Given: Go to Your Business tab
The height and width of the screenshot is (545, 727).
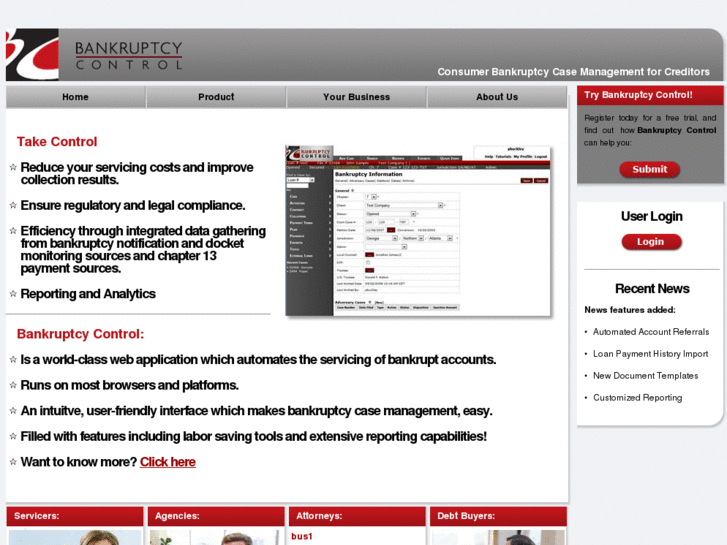Looking at the screenshot, I should tap(357, 97).
